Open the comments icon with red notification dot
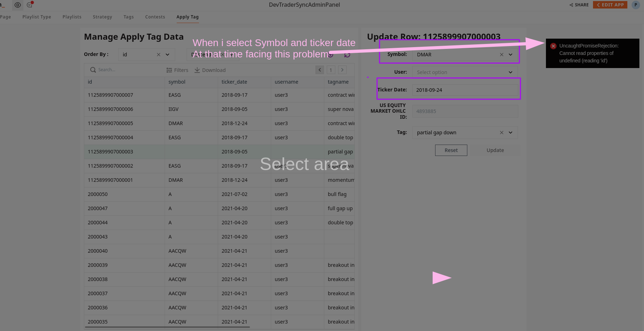 tap(29, 5)
